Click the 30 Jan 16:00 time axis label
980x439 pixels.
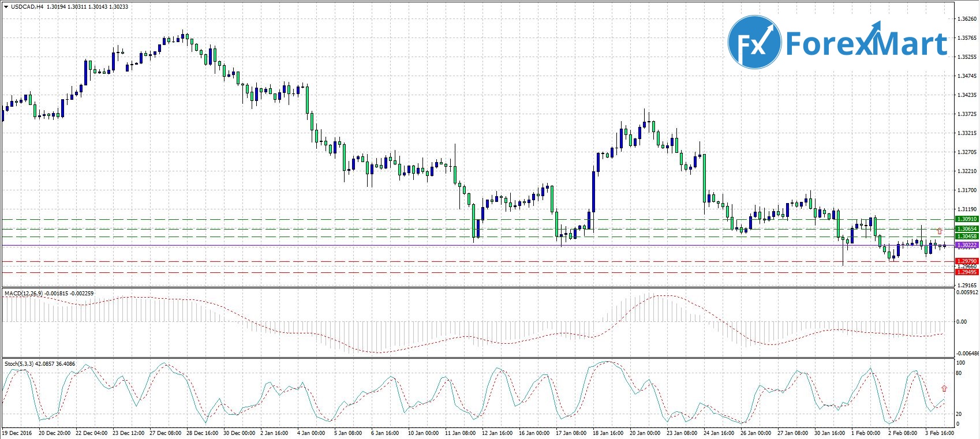(x=830, y=433)
